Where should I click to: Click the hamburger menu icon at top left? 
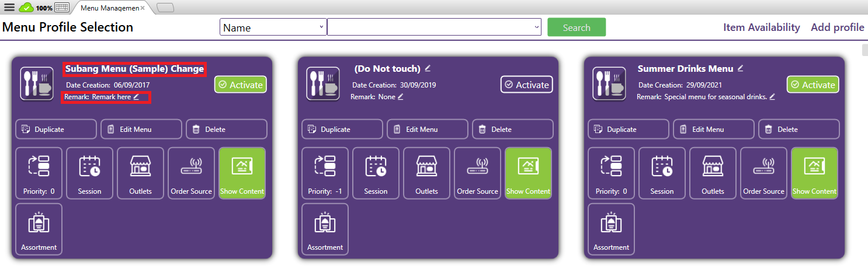point(9,8)
